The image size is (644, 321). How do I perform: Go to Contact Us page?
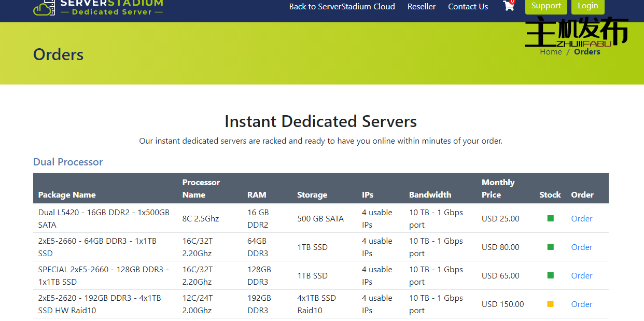click(x=468, y=7)
